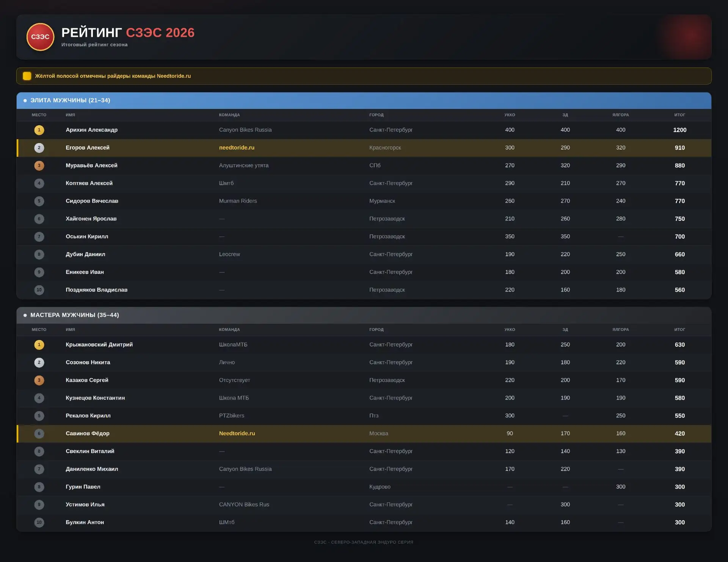
Task: Click the city Кудрово
Action: pyautogui.click(x=380, y=486)
